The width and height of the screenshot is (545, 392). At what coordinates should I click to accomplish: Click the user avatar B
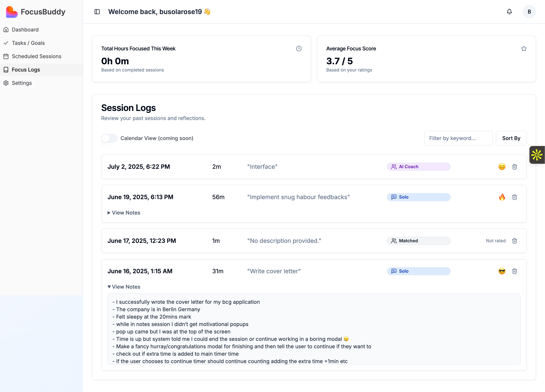coord(529,11)
